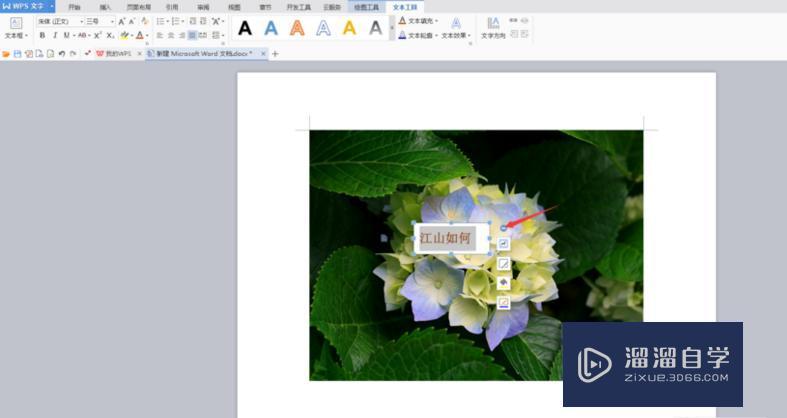Toggle justified alignment
787x418 pixels.
click(x=192, y=36)
